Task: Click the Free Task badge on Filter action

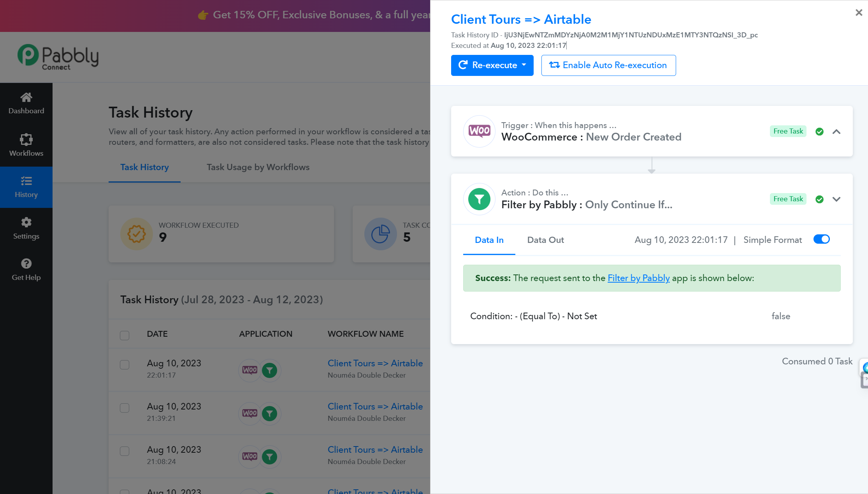Action: pos(788,199)
